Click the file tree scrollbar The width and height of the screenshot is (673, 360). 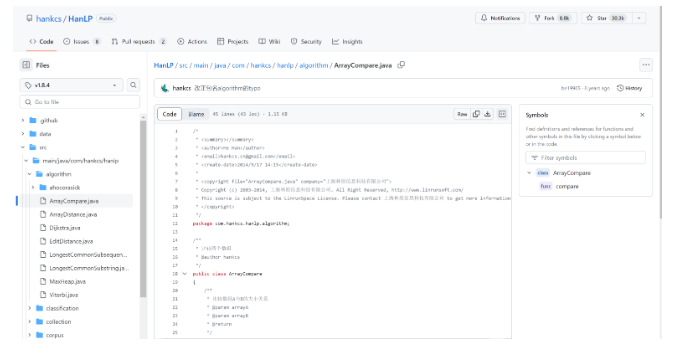(x=143, y=208)
